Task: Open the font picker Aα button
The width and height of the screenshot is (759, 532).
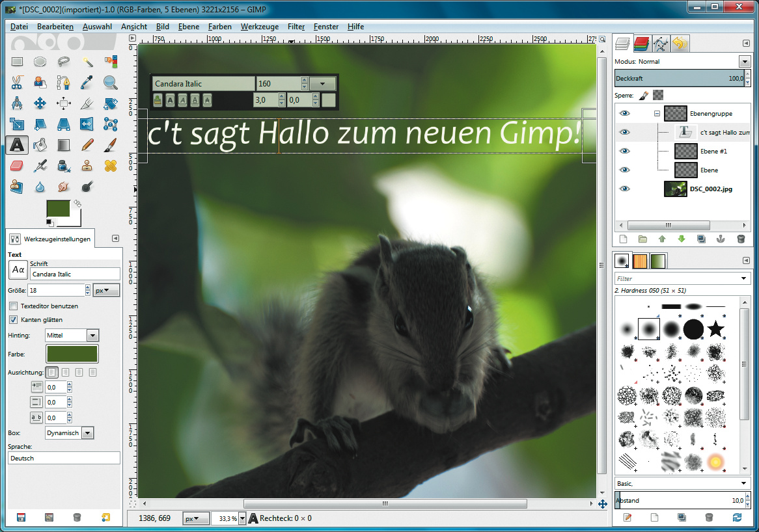Action: click(18, 270)
